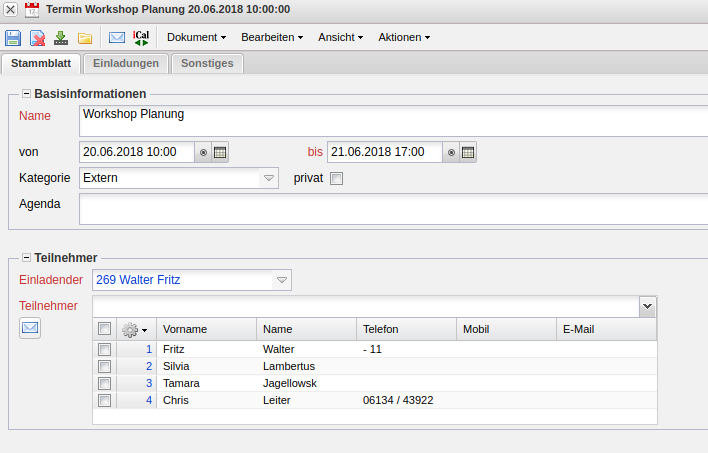The width and height of the screenshot is (708, 453).
Task: Click the iCal export icon
Action: click(x=141, y=38)
